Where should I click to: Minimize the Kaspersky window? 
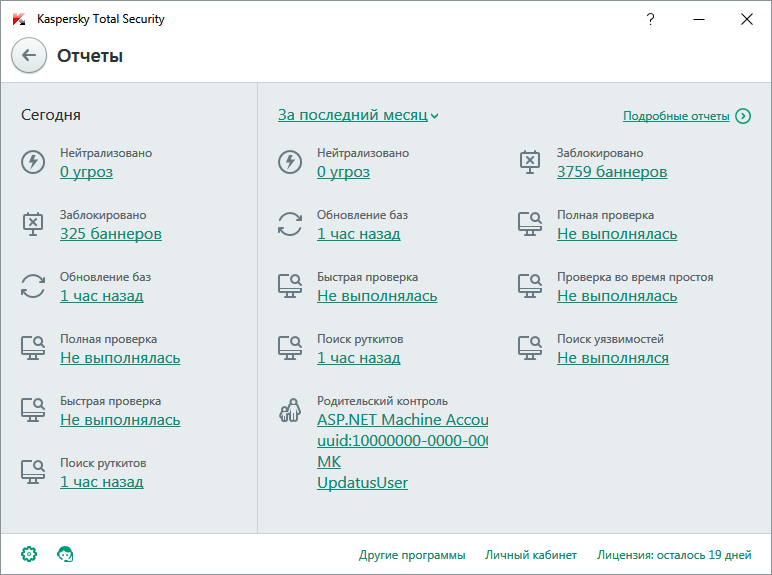point(699,19)
